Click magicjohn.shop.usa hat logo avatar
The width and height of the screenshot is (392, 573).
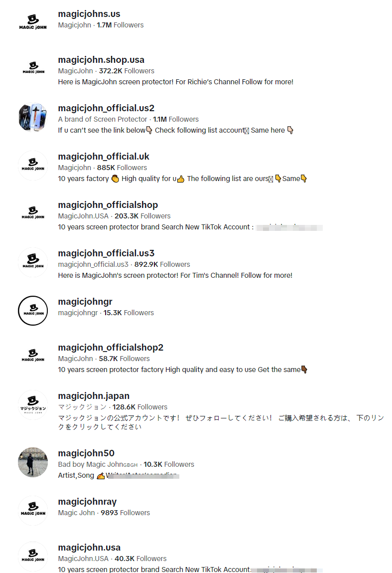point(33,68)
